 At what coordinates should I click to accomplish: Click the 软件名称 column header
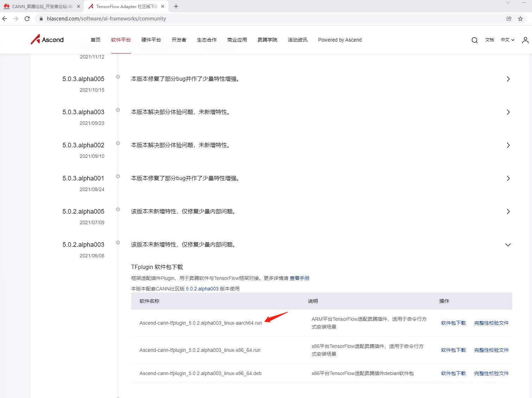tap(149, 301)
